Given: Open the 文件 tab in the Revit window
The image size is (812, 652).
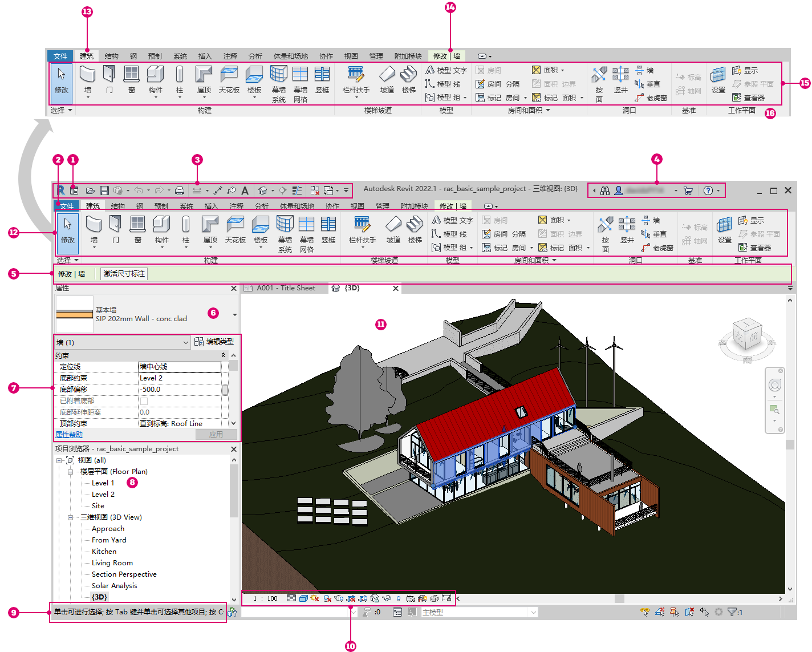Looking at the screenshot, I should click(67, 206).
